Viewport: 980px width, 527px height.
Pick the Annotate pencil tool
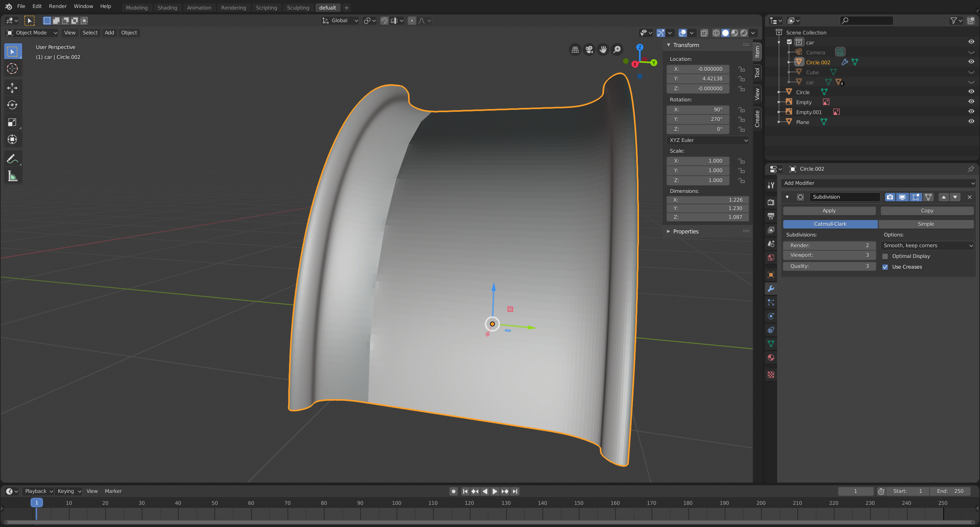[12, 158]
